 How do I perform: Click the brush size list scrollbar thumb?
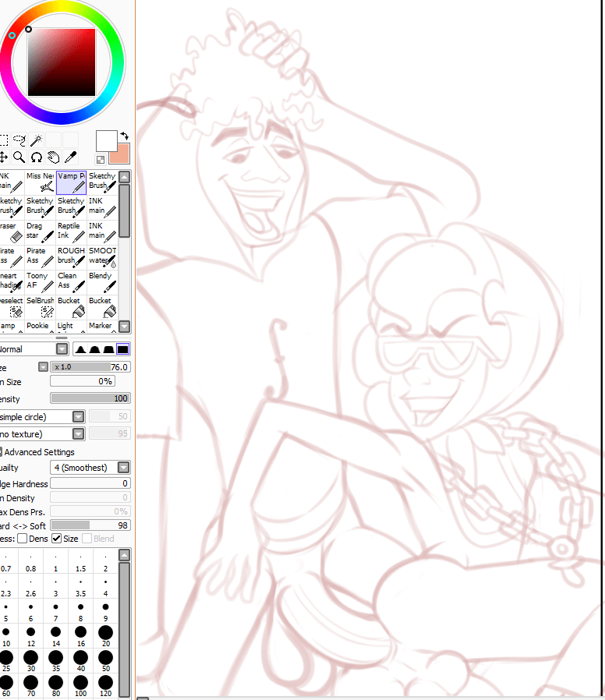click(x=125, y=628)
